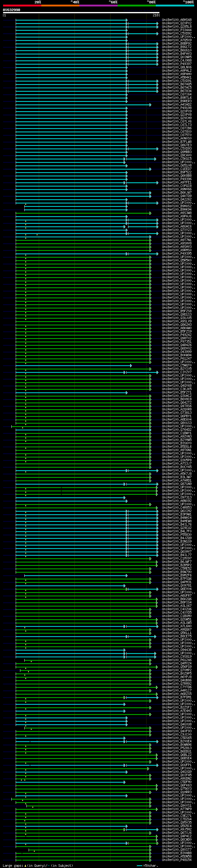Open hit UniRef100_P49395
197x868 pixels.
coord(177,253)
